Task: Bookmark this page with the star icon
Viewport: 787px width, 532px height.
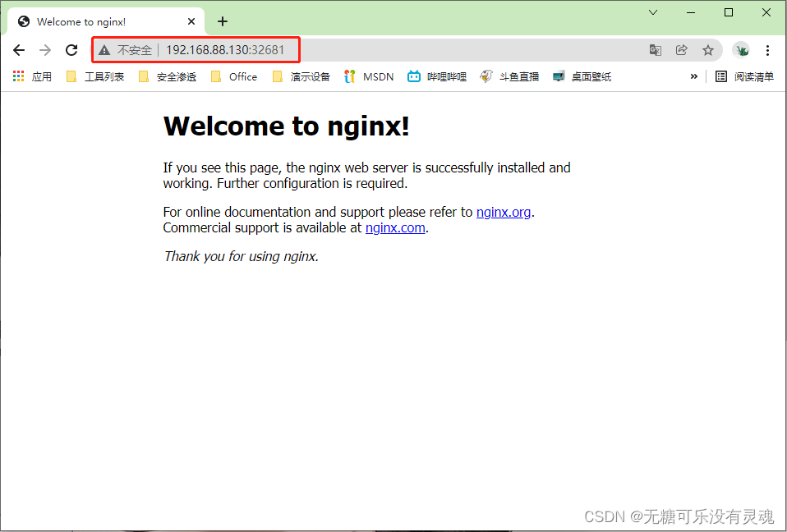Action: (707, 50)
